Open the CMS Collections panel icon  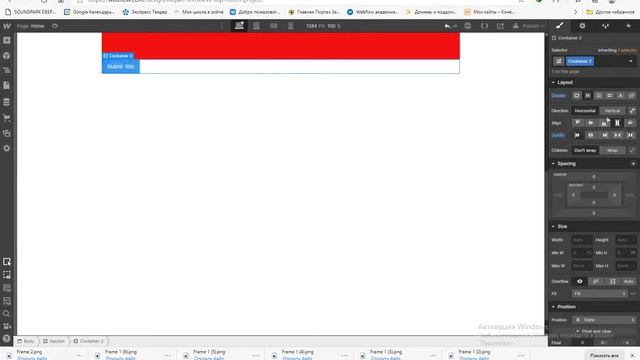(7, 102)
